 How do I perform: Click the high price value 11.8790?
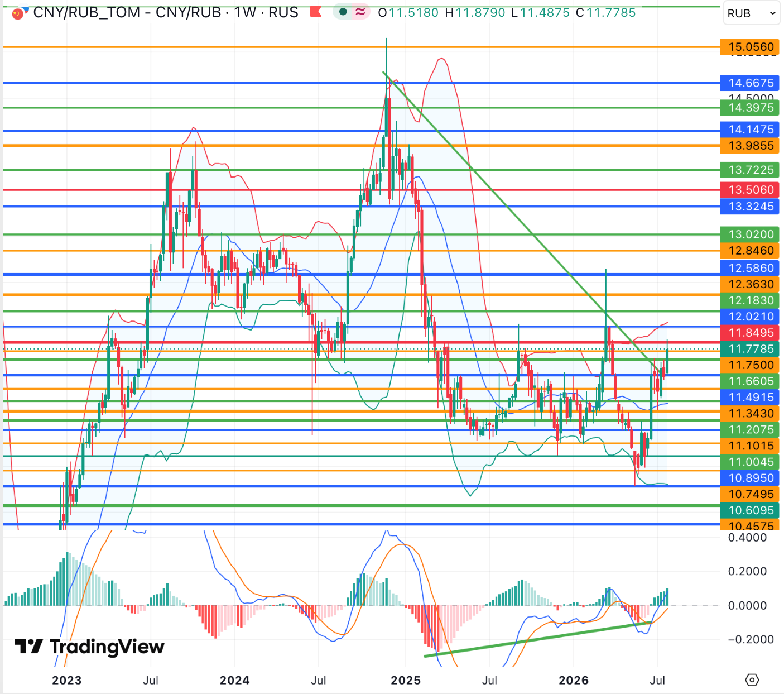[x=480, y=12]
